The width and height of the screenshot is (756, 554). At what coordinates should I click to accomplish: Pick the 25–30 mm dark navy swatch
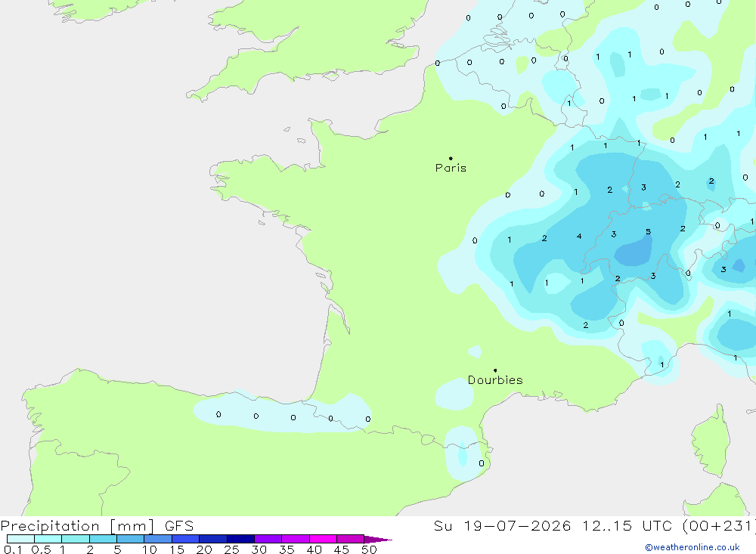click(x=240, y=539)
